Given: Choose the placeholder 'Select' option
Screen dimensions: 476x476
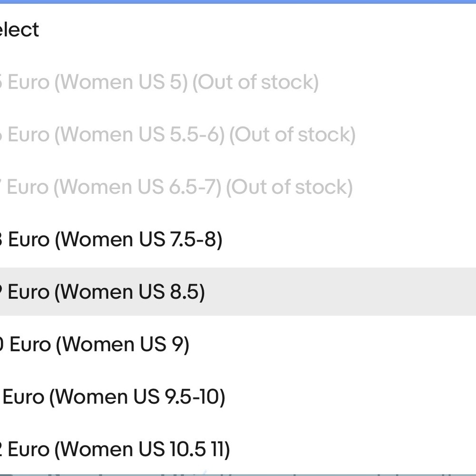Looking at the screenshot, I should 238,30.
